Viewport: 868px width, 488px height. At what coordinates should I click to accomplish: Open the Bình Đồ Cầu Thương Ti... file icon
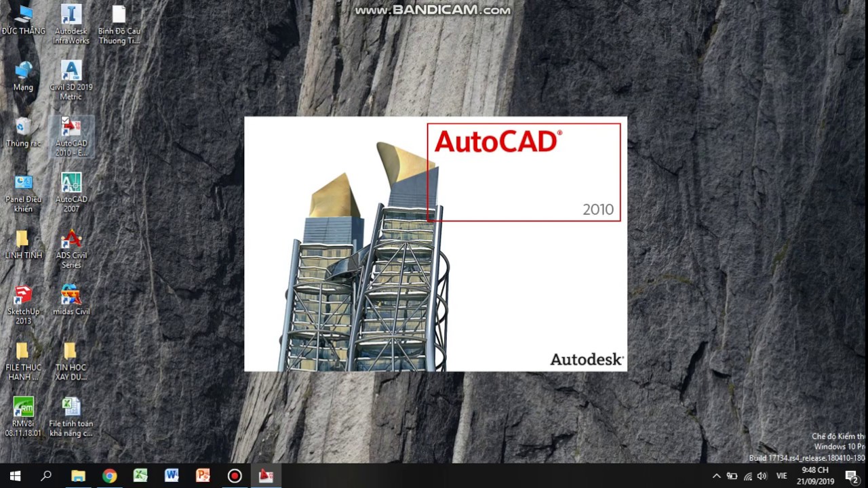coord(119,24)
